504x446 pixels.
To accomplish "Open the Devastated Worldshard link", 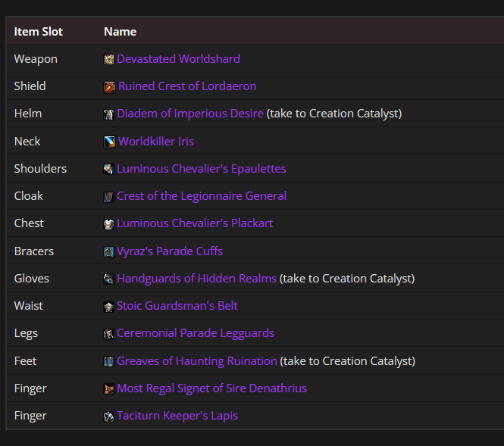I will tap(178, 59).
